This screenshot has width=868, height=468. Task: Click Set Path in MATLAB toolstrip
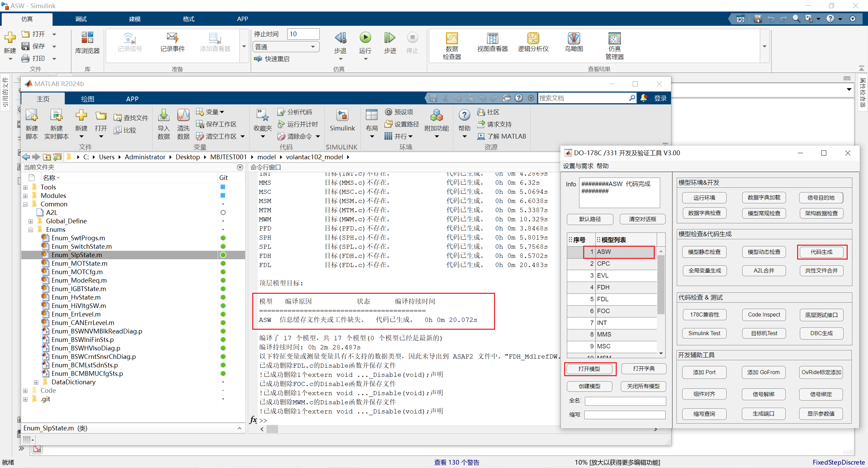[x=402, y=124]
